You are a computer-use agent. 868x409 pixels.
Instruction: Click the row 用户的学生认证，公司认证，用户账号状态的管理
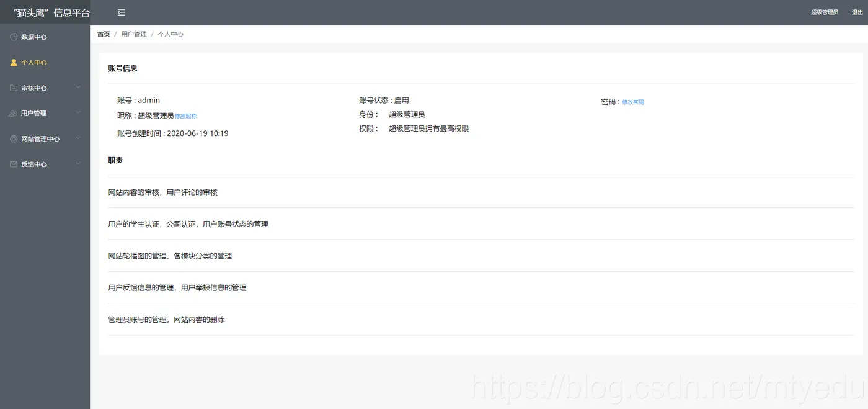click(x=480, y=224)
